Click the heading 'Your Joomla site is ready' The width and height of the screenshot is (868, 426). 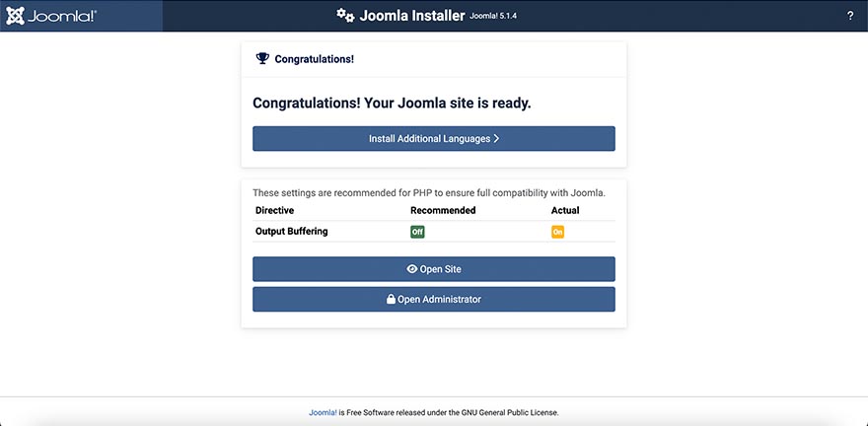(x=392, y=104)
